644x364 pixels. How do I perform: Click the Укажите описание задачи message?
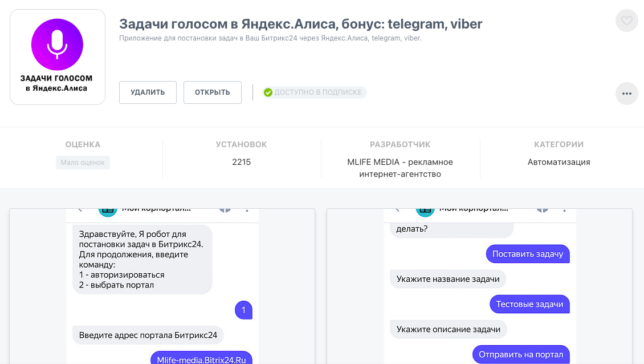point(449,329)
